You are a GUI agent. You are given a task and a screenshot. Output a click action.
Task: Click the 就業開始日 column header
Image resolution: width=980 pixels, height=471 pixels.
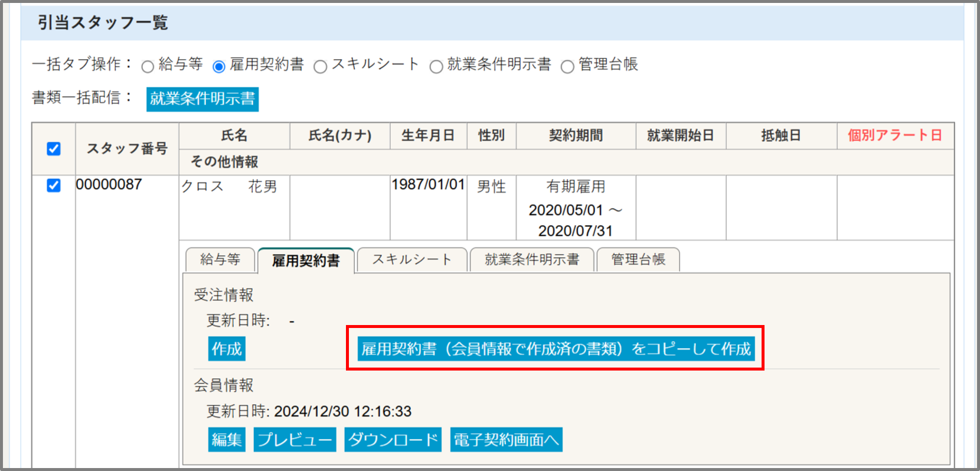pos(681,135)
